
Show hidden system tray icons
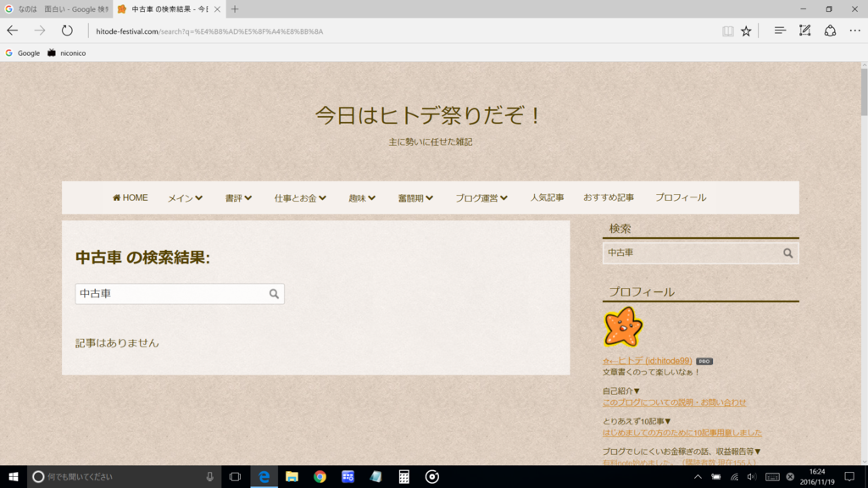pyautogui.click(x=698, y=476)
